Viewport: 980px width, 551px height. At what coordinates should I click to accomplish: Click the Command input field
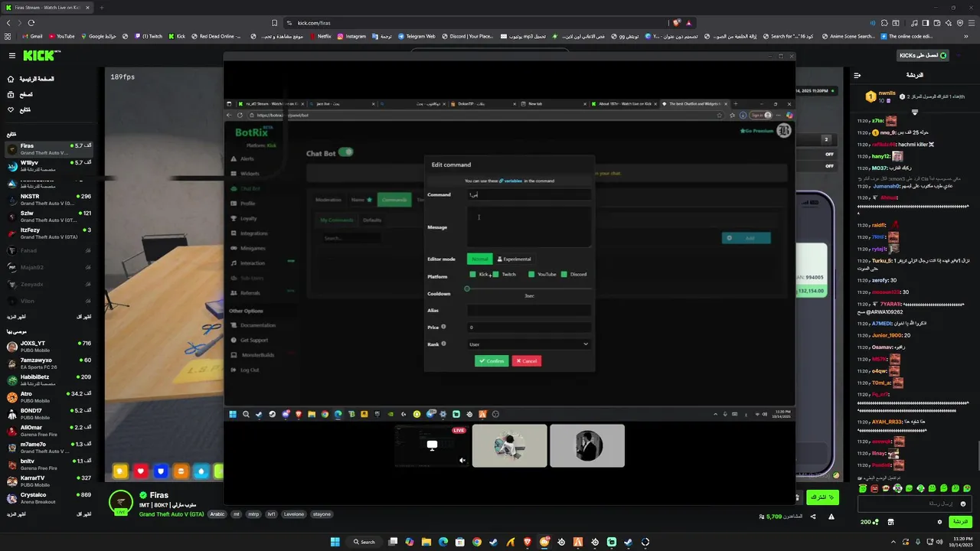click(x=529, y=194)
